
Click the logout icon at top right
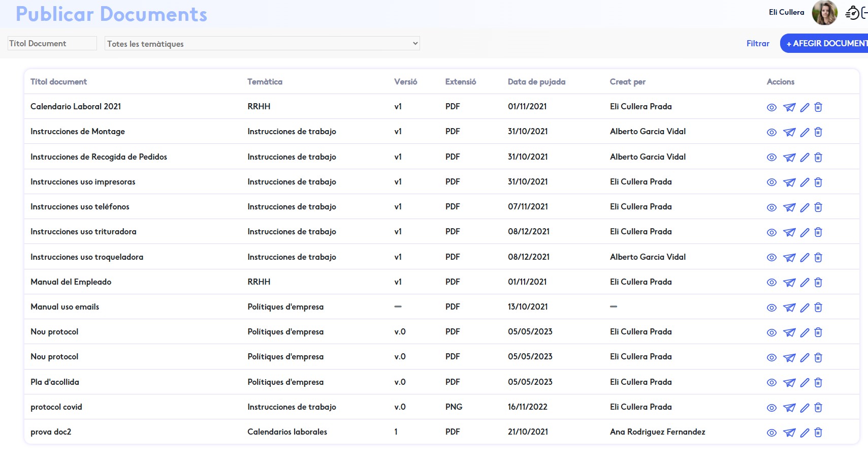click(864, 13)
